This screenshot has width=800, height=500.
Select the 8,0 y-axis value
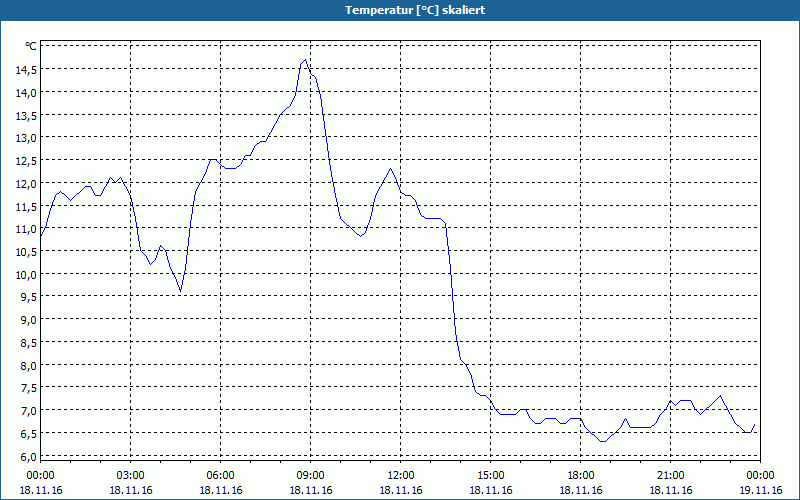(x=29, y=365)
